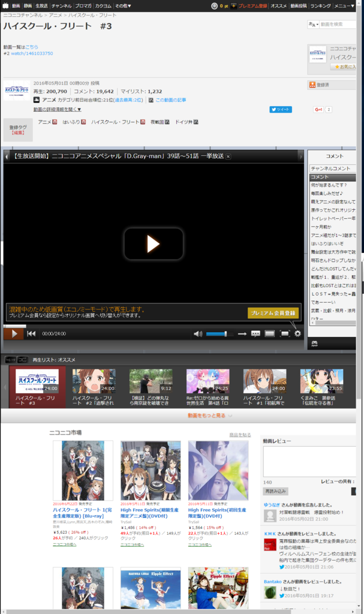
Task: Click the video seek bar
Action: point(154,326)
